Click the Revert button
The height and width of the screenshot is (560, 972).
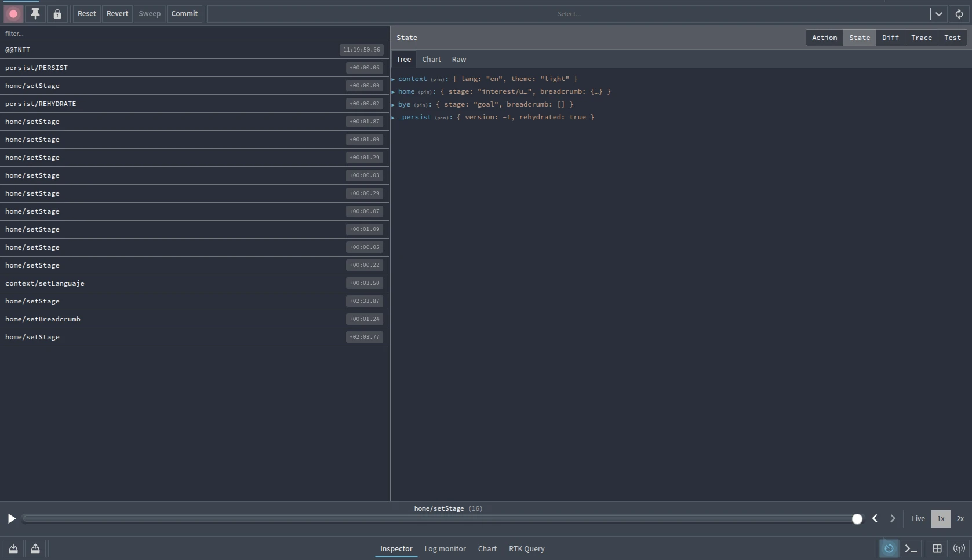click(x=117, y=14)
